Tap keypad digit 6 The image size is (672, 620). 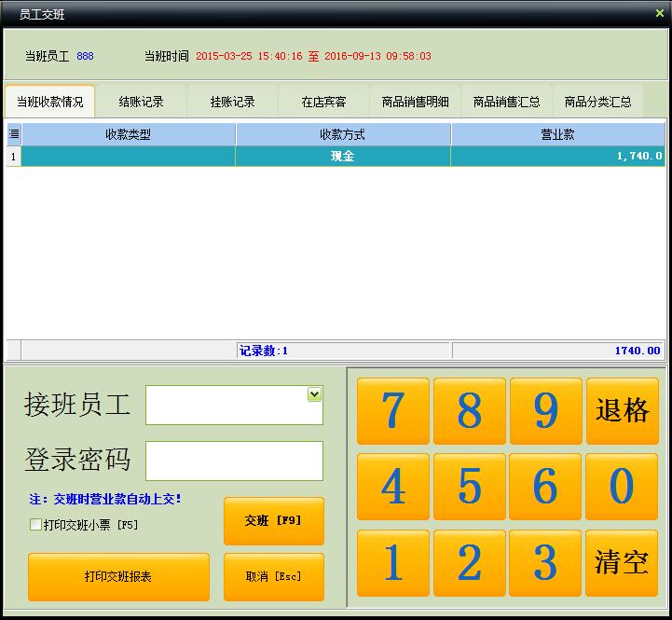point(545,487)
